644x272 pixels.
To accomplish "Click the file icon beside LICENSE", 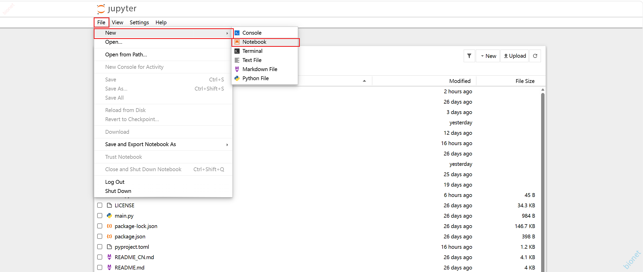I will [109, 205].
